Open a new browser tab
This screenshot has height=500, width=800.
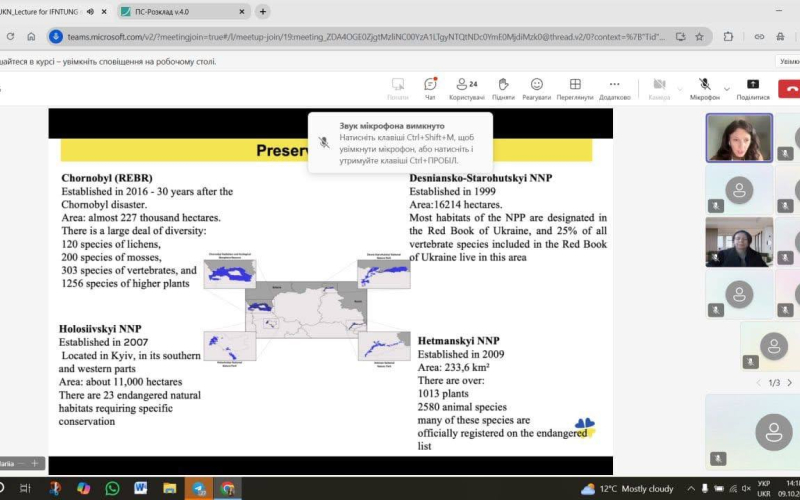[263, 12]
